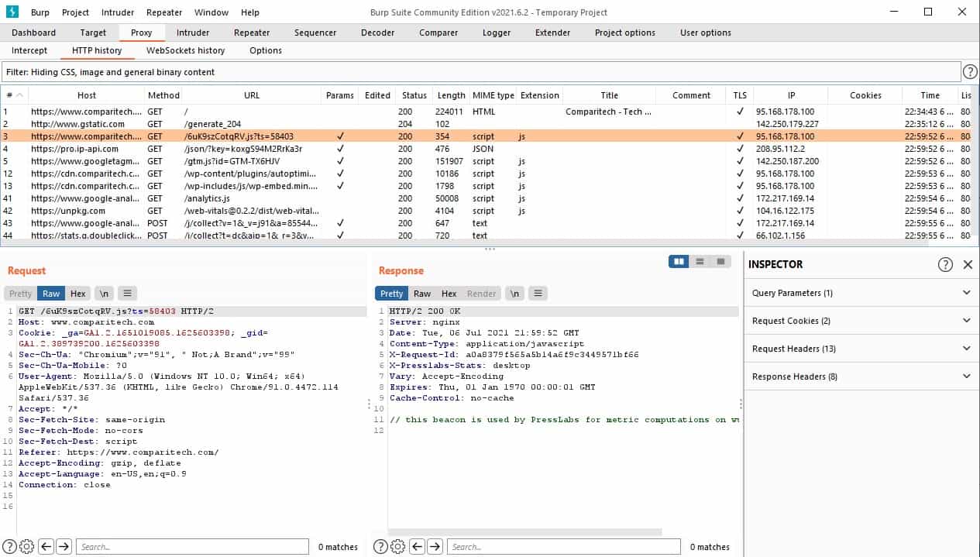Screen dimensions: 980x557
Task: Sort the table by the # column
Action: click(x=14, y=95)
